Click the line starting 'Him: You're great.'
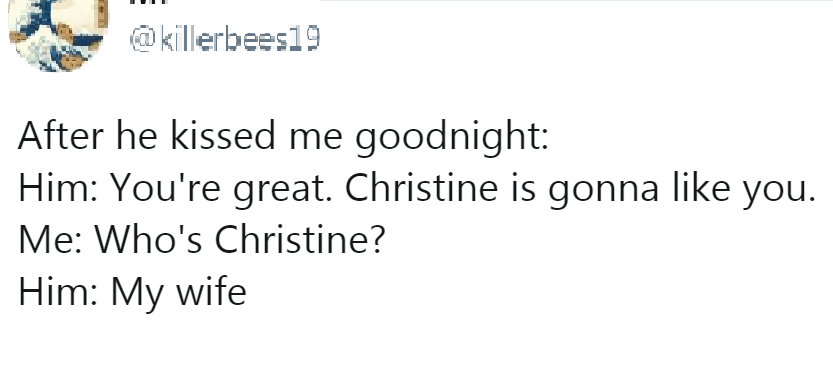Image resolution: width=833 pixels, height=385 pixels. coord(417,189)
